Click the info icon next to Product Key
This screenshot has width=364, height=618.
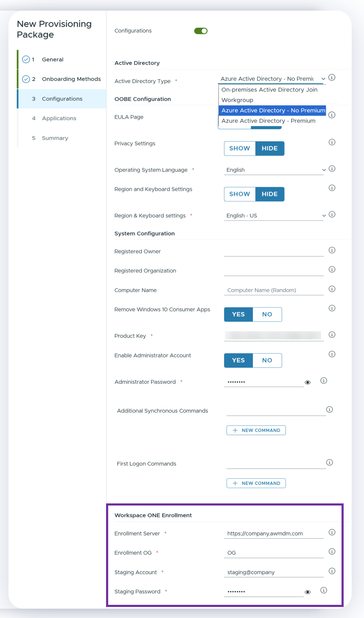(x=332, y=335)
